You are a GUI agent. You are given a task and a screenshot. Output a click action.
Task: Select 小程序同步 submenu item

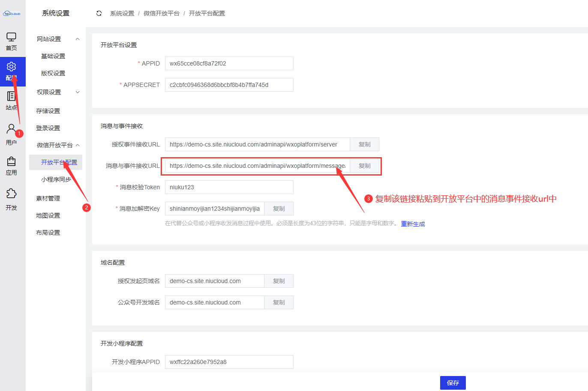(x=56, y=179)
